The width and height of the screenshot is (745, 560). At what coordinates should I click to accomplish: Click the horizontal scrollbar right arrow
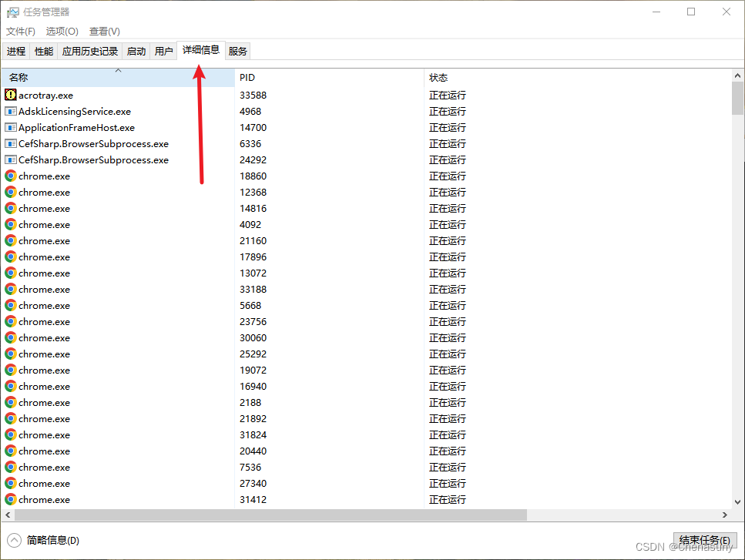coord(724,515)
